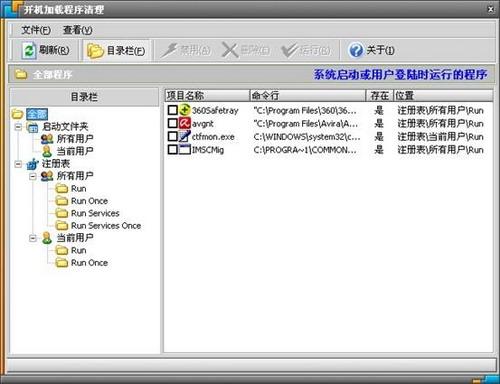Select the Run Services Once folder
This screenshot has width=500, height=384.
point(106,226)
